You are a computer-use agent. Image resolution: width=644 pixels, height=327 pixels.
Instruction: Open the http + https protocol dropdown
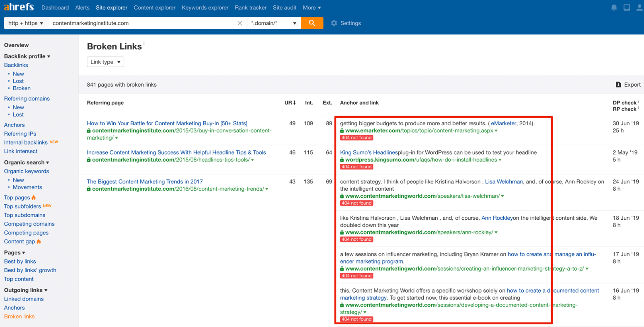pos(26,23)
